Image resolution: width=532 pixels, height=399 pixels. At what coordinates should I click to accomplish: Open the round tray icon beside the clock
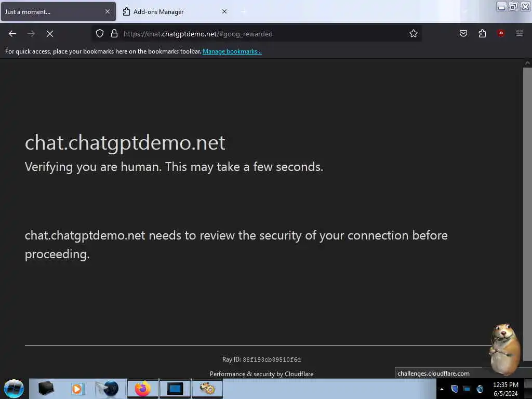click(x=480, y=389)
